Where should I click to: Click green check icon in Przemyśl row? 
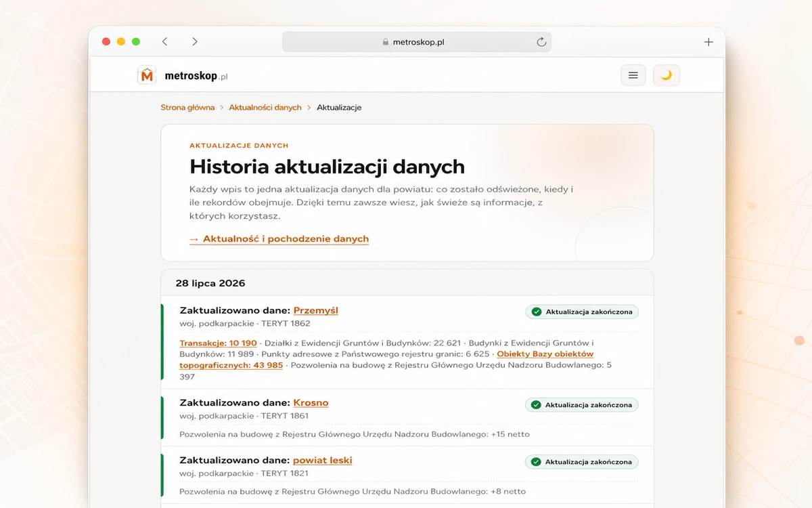[x=537, y=312]
